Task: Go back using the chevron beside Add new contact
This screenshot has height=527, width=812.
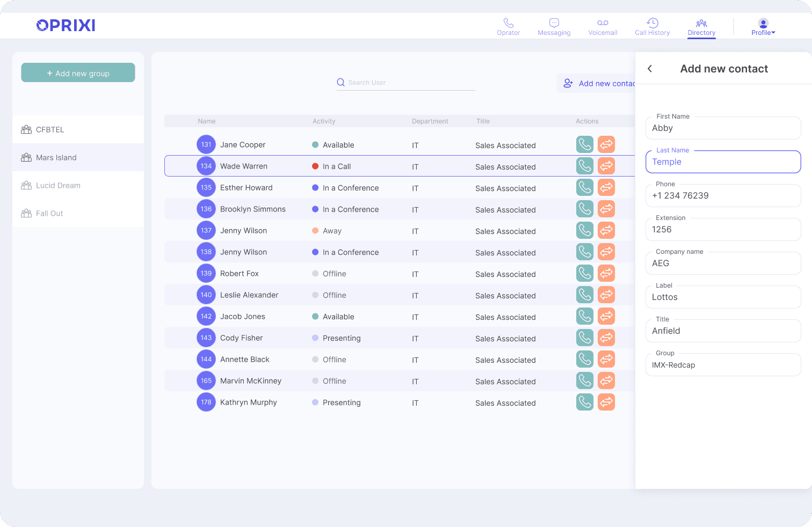Action: click(x=650, y=69)
